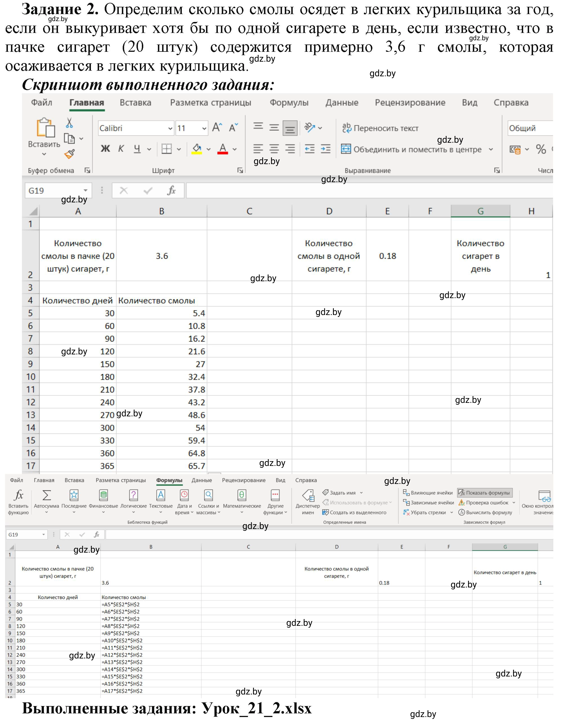Screen dimensions: 564x728
Task: Click Автосумма sigma icon
Action: (46, 495)
